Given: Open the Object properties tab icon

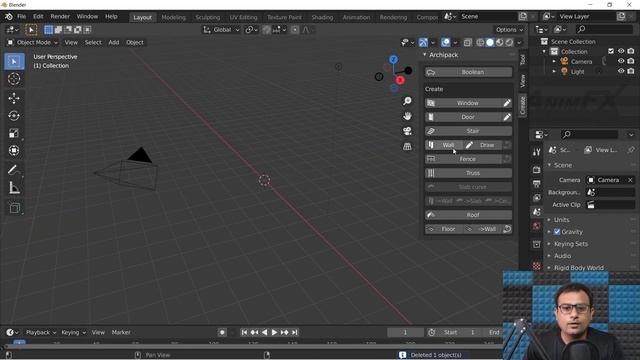Looking at the screenshot, I should click(536, 244).
